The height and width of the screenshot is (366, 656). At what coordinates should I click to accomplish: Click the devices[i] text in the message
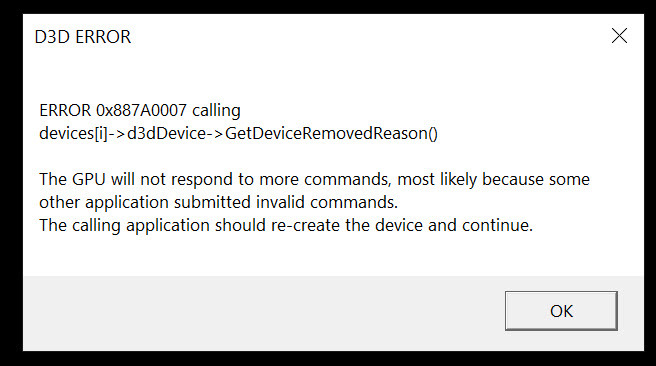(x=74, y=133)
